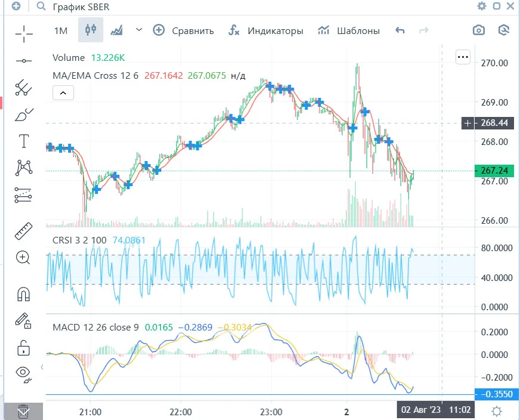Open the Шаблоны templates menu
The image size is (520, 420).
click(x=349, y=31)
